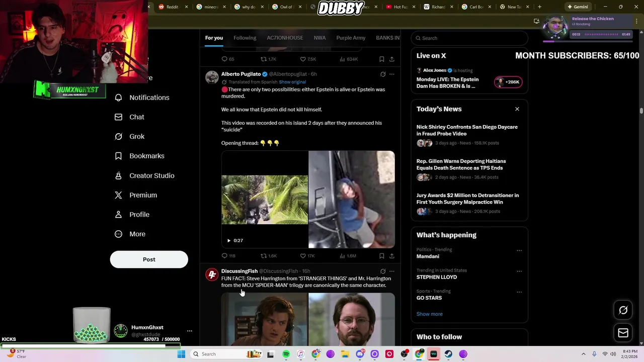
Task: Ask Grok about Alberto Pugilato's post
Action: pyautogui.click(x=383, y=74)
